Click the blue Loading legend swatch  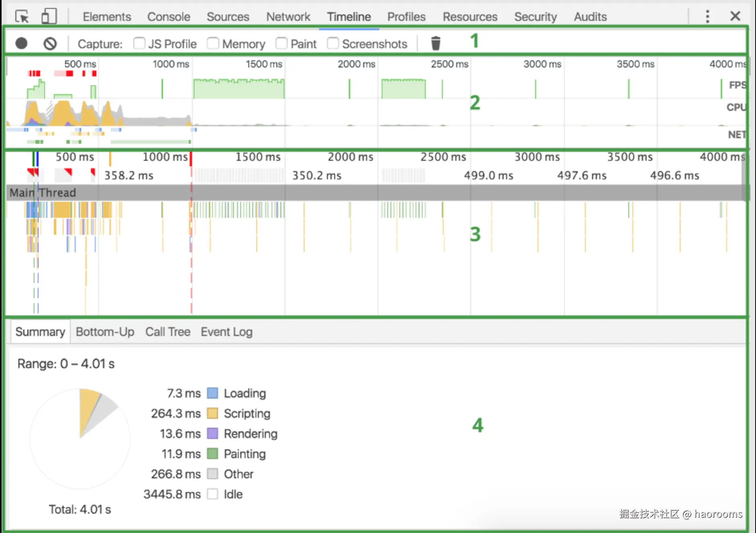(212, 393)
